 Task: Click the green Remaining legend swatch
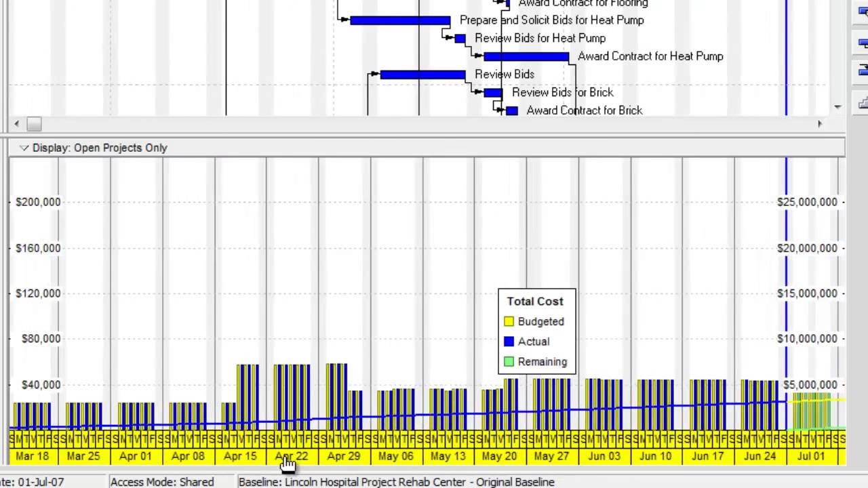click(509, 362)
